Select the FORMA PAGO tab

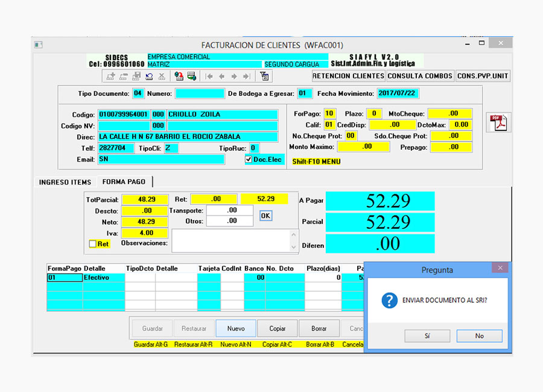click(124, 182)
